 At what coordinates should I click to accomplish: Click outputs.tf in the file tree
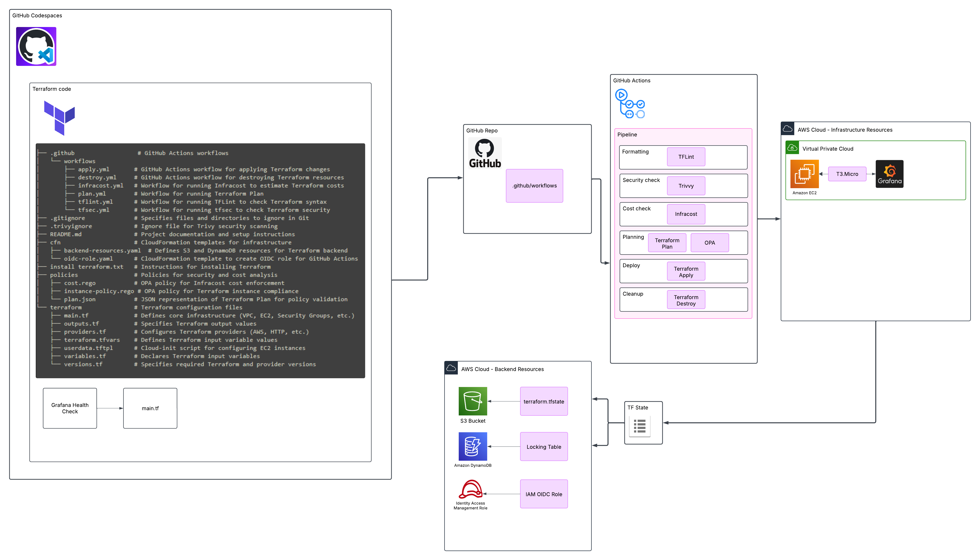(81, 323)
